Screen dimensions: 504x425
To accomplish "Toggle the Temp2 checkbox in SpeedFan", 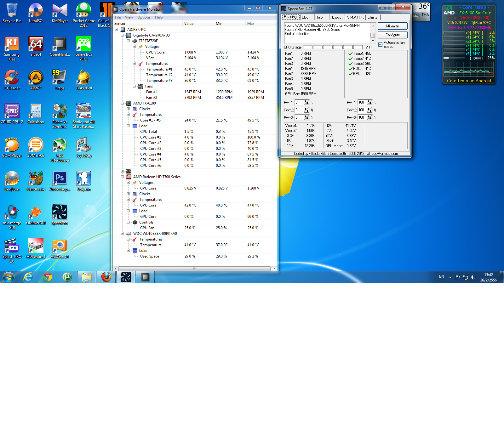I will [x=350, y=59].
